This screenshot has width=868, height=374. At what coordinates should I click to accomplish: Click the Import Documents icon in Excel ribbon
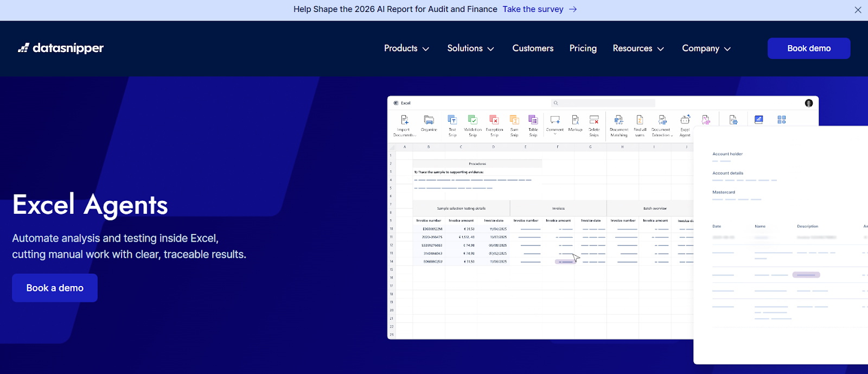click(404, 120)
